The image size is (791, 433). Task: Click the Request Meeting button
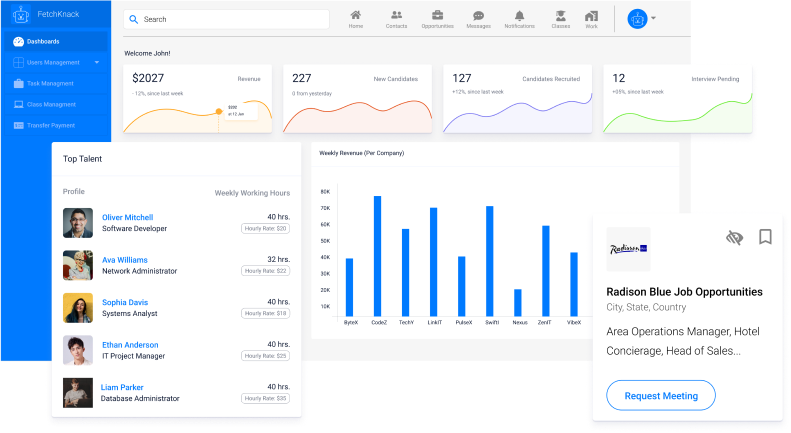coord(661,396)
